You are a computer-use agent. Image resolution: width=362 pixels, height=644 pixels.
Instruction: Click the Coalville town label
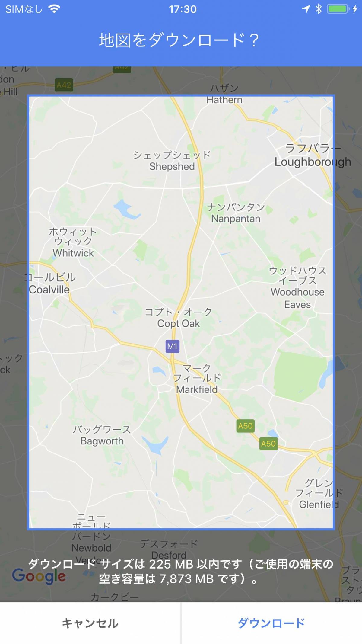click(49, 290)
